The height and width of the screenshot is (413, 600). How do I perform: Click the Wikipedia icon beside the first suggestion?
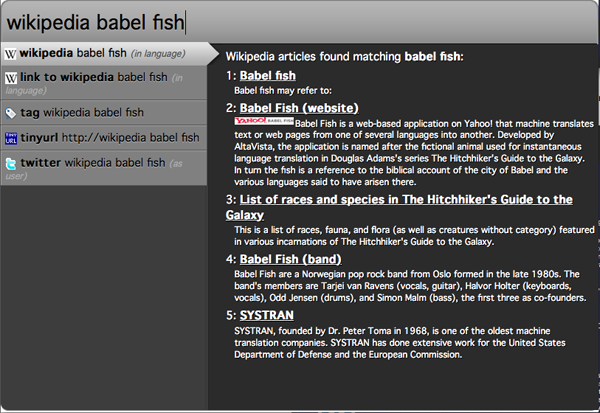coord(11,53)
